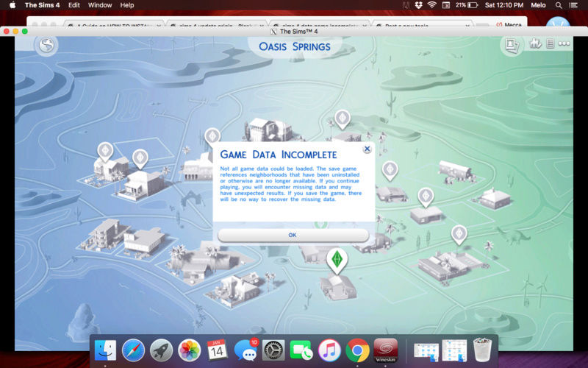The width and height of the screenshot is (588, 368).
Task: Open Notification Center list icon
Action: coord(573,5)
